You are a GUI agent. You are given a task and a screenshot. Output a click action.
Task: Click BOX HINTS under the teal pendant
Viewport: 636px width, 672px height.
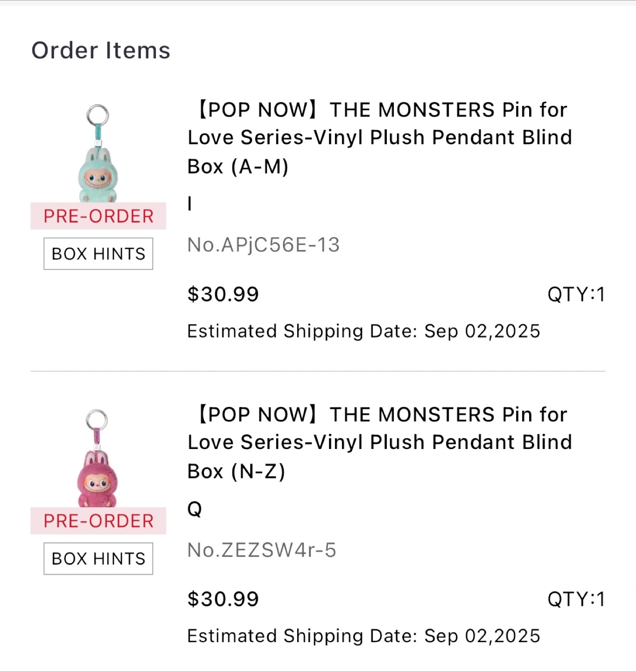[98, 254]
